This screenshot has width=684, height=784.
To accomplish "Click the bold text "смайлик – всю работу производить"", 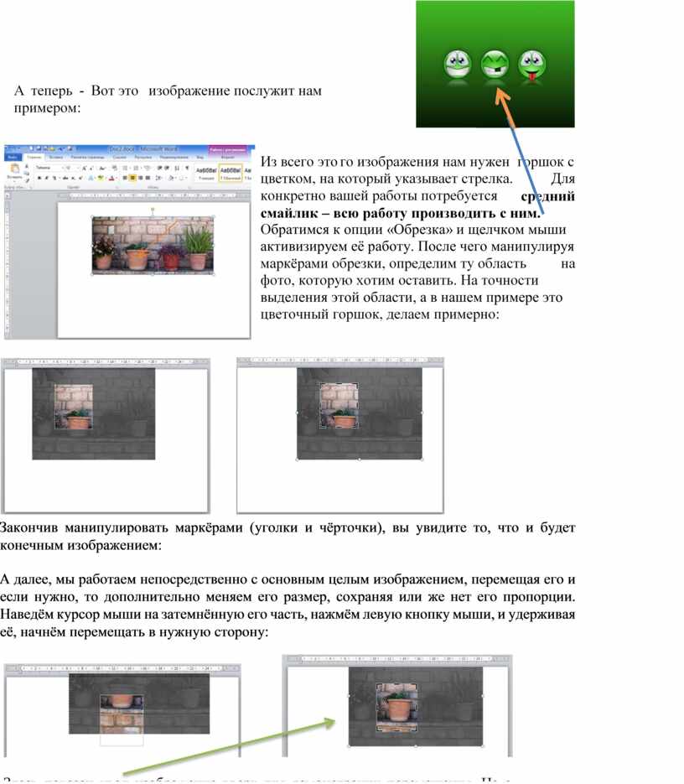I will pos(378,213).
